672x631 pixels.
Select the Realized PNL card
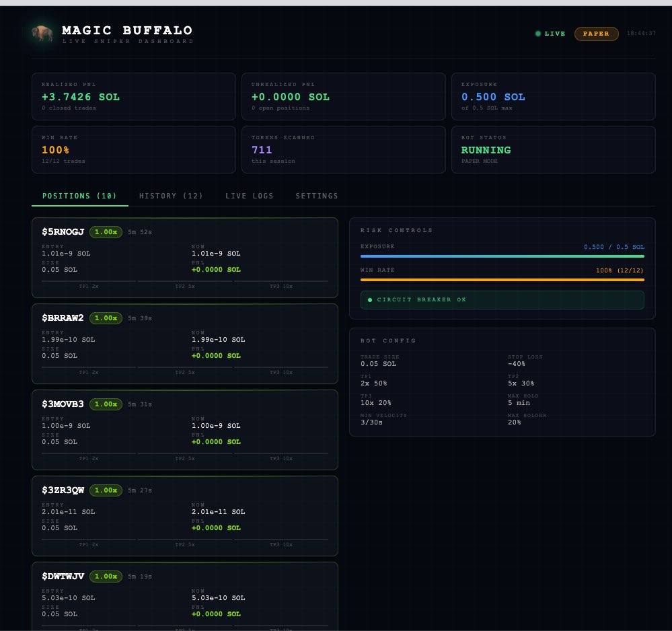tap(134, 96)
